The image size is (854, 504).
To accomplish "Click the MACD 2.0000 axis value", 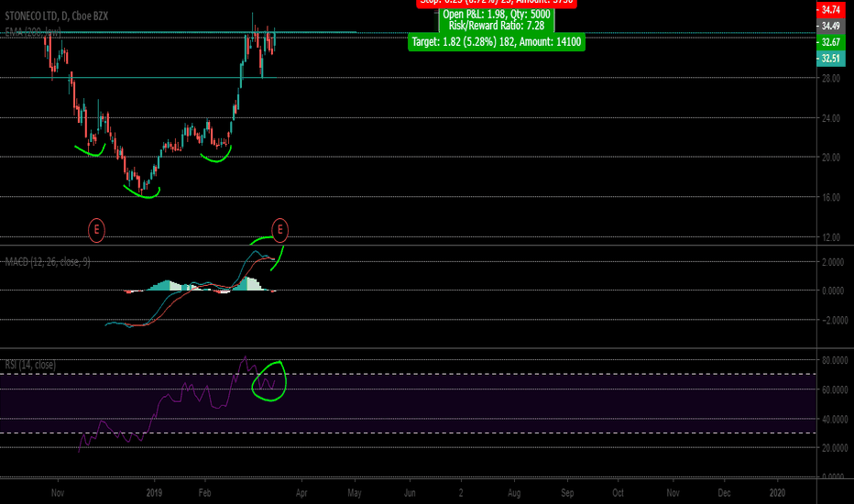I will (x=833, y=262).
